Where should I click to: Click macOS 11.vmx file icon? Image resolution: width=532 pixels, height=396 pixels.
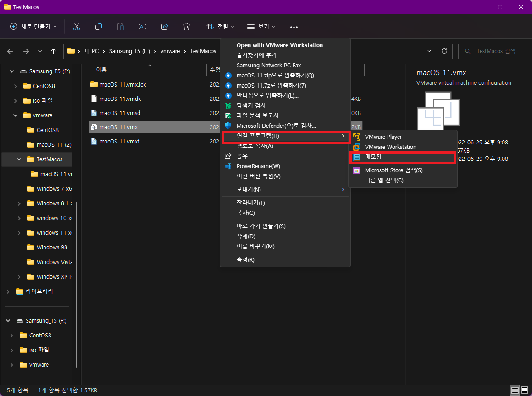tap(94, 127)
